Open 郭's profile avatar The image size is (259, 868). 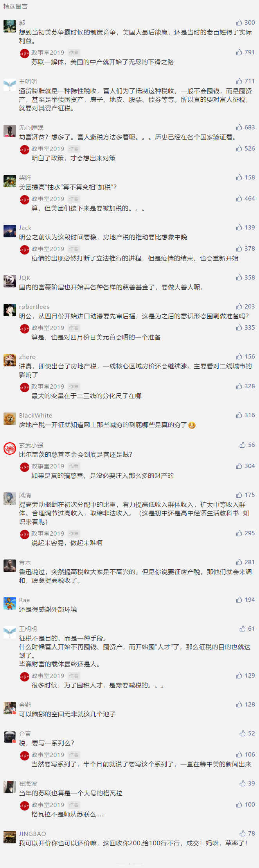[x=10, y=26]
